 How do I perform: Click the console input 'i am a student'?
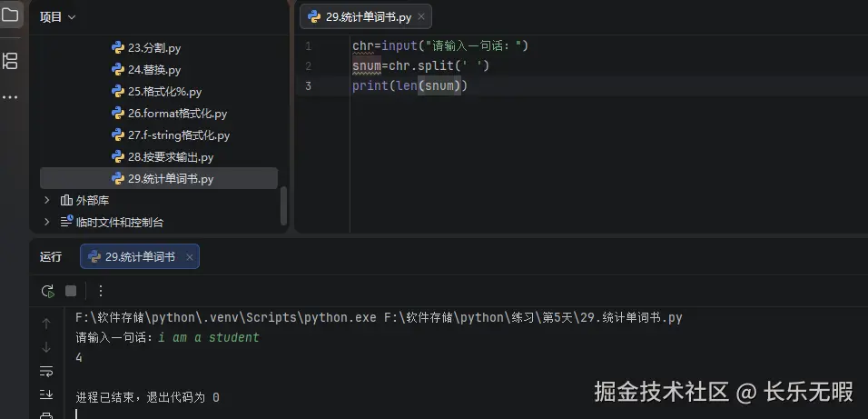[208, 337]
